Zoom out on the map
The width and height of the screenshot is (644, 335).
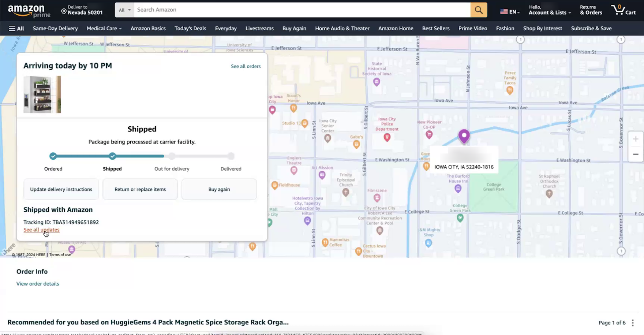[x=636, y=154]
